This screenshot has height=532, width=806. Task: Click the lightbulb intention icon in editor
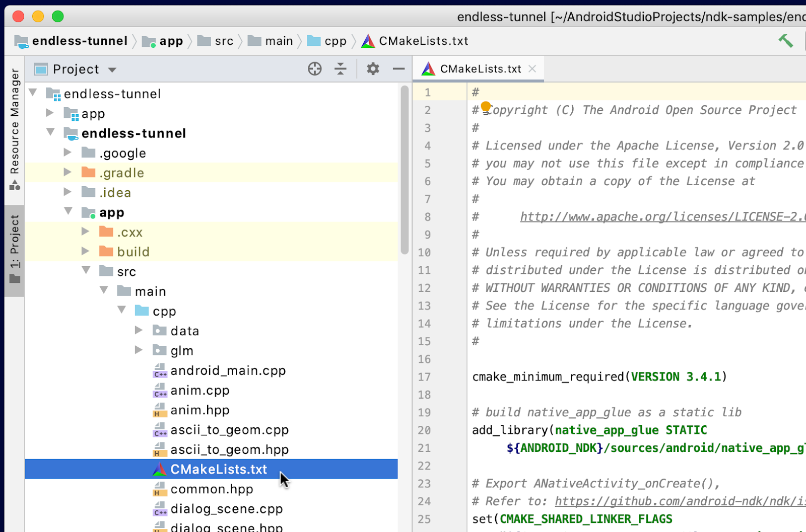click(x=486, y=107)
